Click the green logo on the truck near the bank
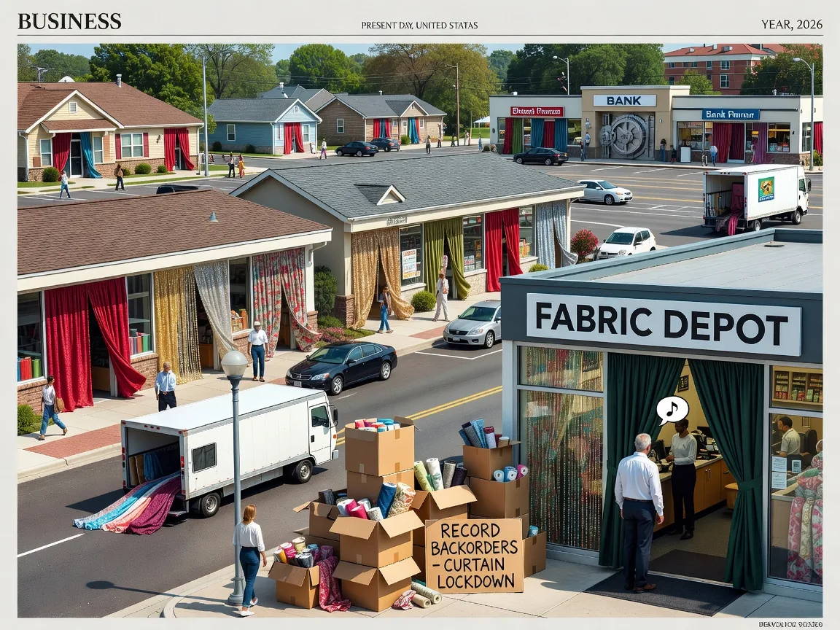 pyautogui.click(x=766, y=189)
